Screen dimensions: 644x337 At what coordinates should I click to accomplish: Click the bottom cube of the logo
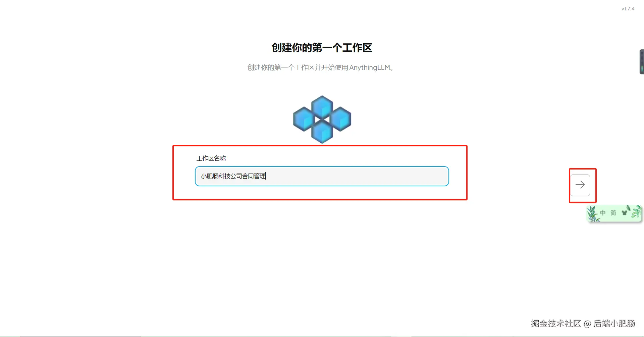point(322,132)
